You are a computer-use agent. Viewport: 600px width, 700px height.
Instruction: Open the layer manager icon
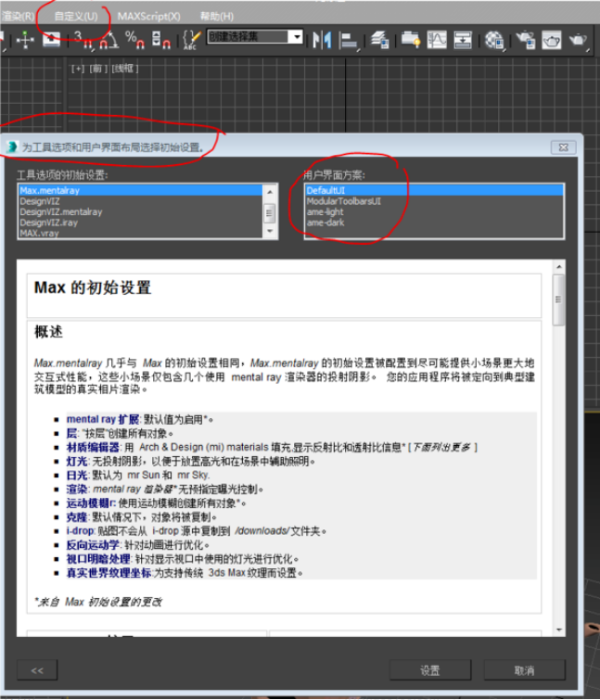coord(379,40)
